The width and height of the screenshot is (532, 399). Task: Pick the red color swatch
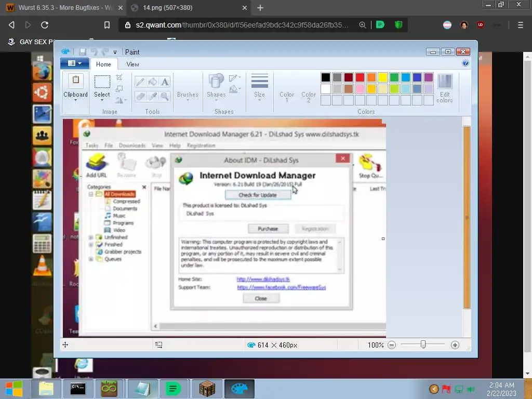[x=360, y=77]
